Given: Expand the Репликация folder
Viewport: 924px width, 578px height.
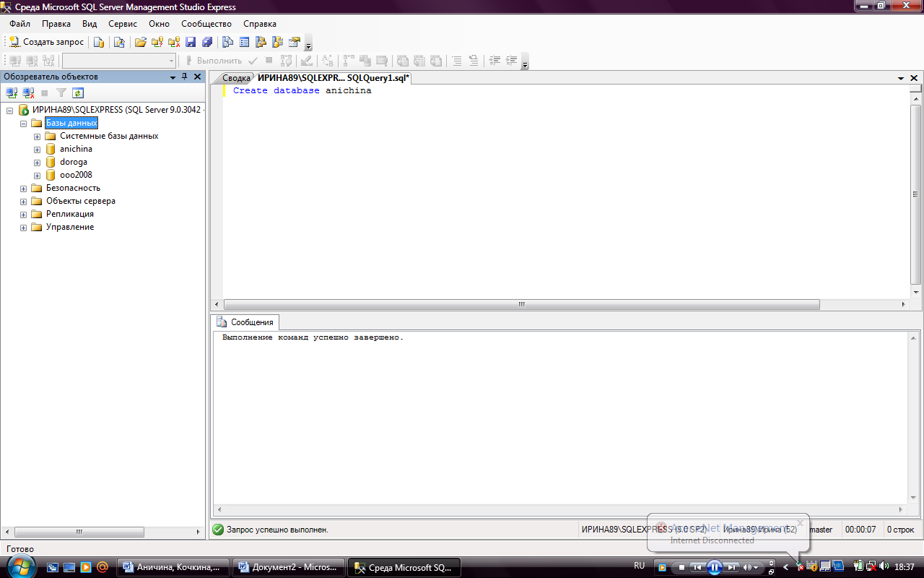Looking at the screenshot, I should tap(23, 214).
